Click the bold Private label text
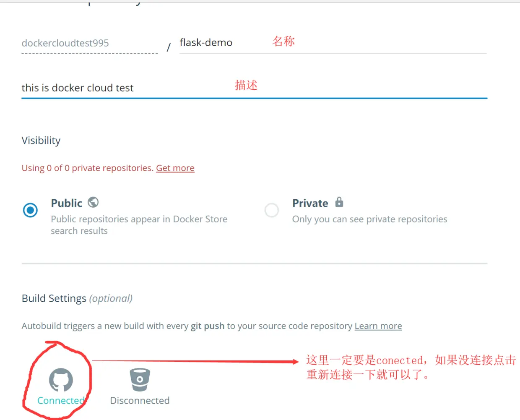The height and width of the screenshot is (420, 520). [310, 203]
